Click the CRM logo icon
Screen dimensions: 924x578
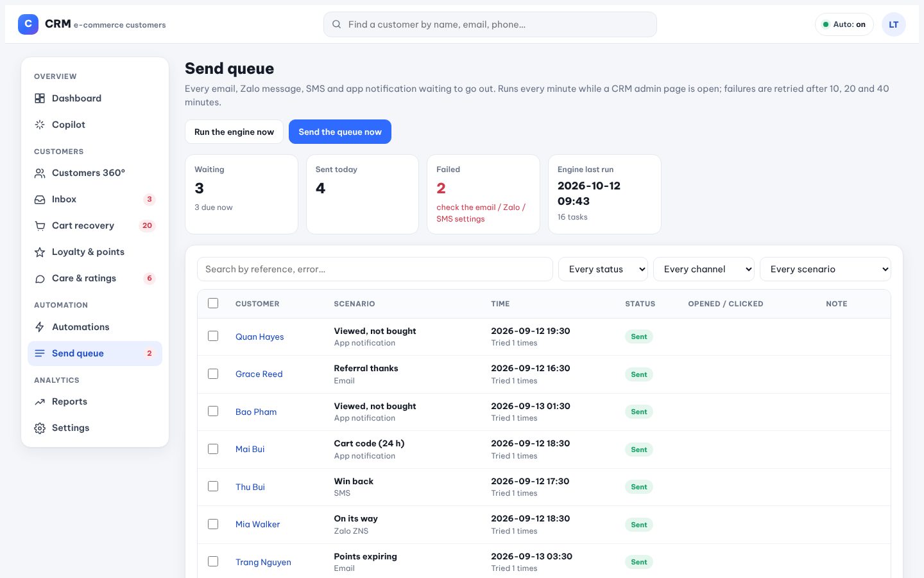point(28,24)
